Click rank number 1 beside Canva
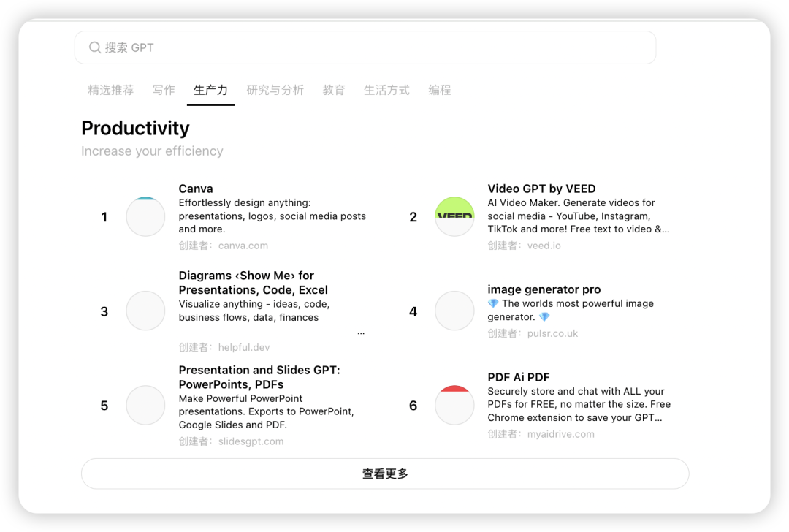 [104, 217]
